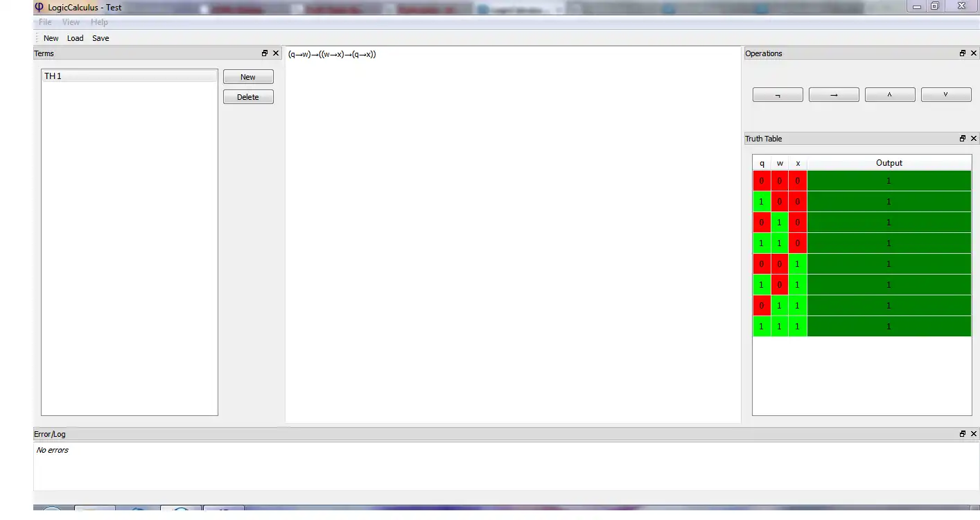Open the File menu
Image resolution: width=980 pixels, height=520 pixels.
click(45, 22)
